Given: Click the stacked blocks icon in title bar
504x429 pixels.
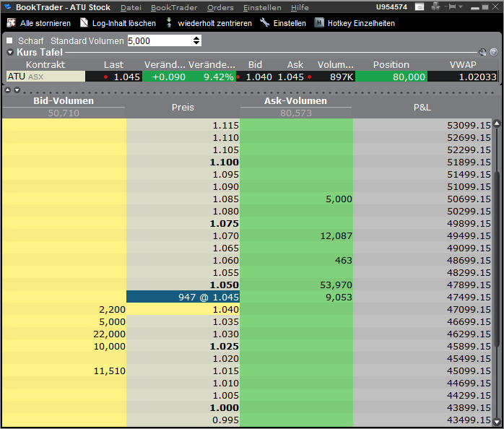Looking at the screenshot, I should pyautogui.click(x=435, y=6).
